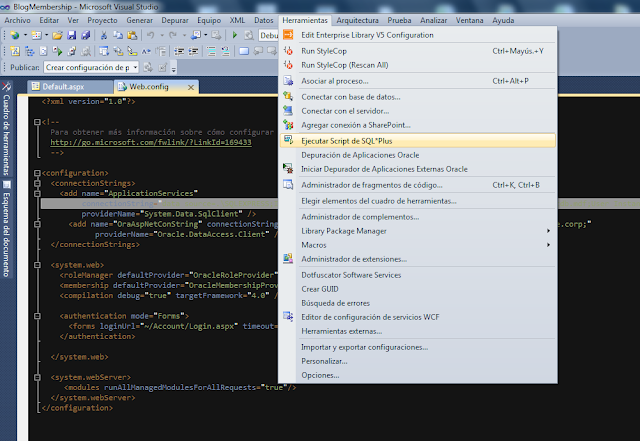Click the New Project toolbar icon
Image resolution: width=640 pixels, height=441 pixels.
click(15, 36)
